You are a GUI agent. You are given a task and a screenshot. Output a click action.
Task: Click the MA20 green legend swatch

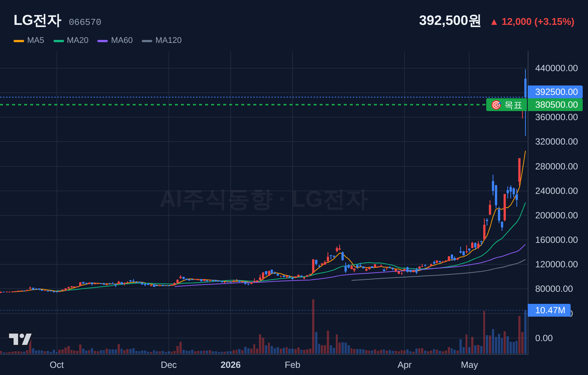[59, 41]
